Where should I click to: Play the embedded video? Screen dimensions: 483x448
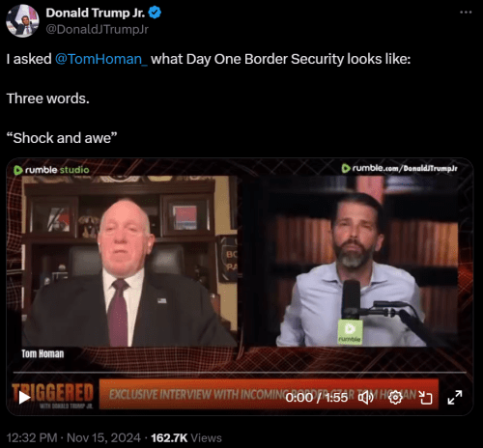click(24, 398)
